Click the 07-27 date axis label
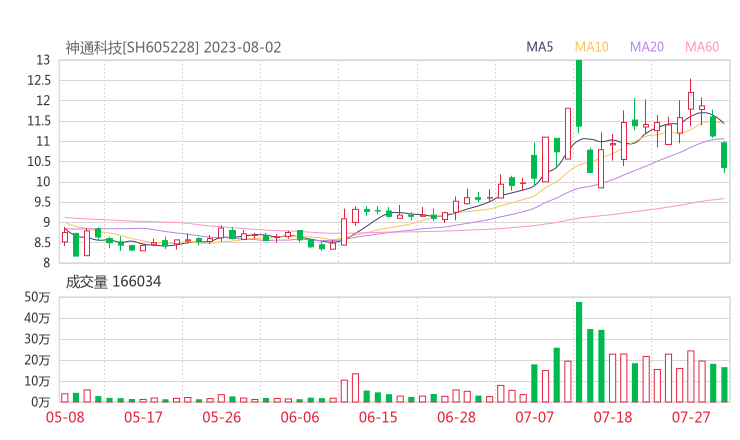The width and height of the screenshot is (740, 440). point(691,417)
